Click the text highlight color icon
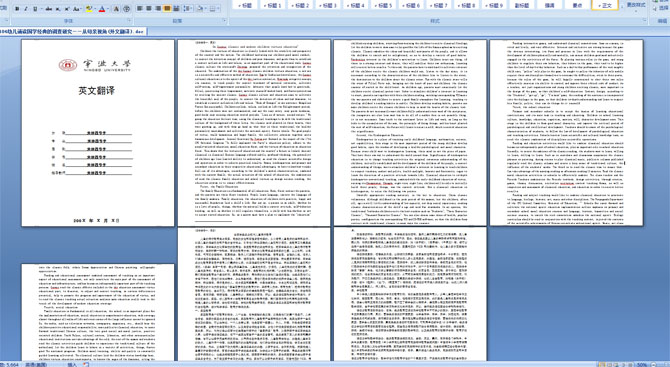670x367 pixels. tap(89, 9)
